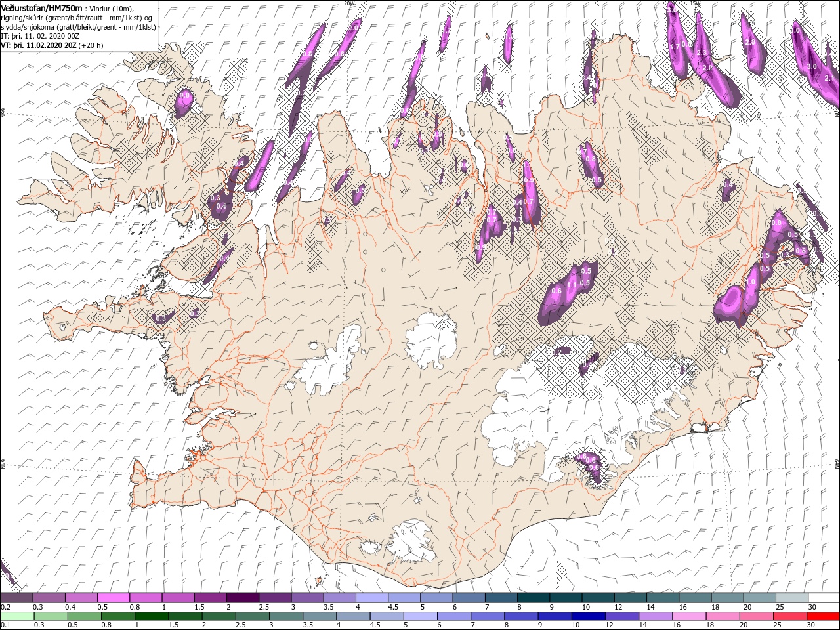840x630 pixels.
Task: Select the dark teal 8 swatch, upper legend row
Action: point(532,598)
